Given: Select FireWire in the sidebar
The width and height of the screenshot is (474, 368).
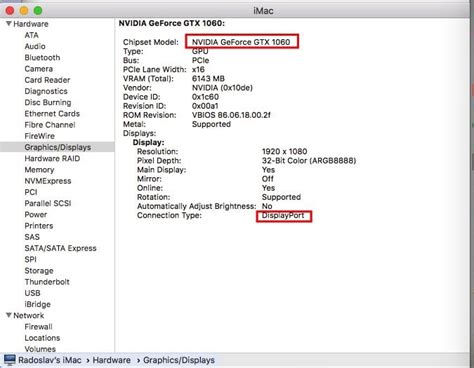Looking at the screenshot, I should 39,136.
